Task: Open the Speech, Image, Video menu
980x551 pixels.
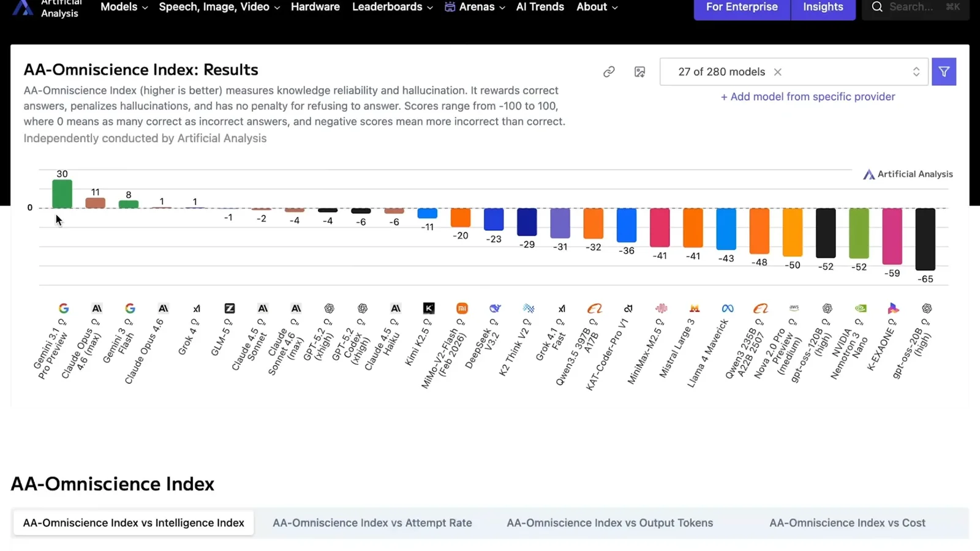Action: point(219,7)
